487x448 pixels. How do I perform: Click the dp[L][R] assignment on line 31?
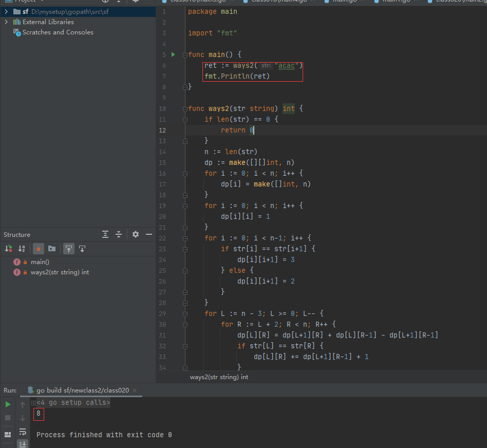pyautogui.click(x=338, y=335)
